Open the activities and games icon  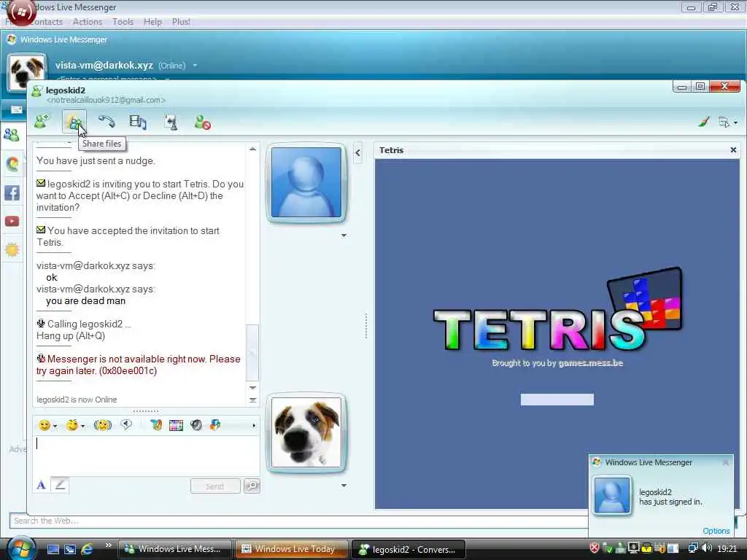[171, 122]
